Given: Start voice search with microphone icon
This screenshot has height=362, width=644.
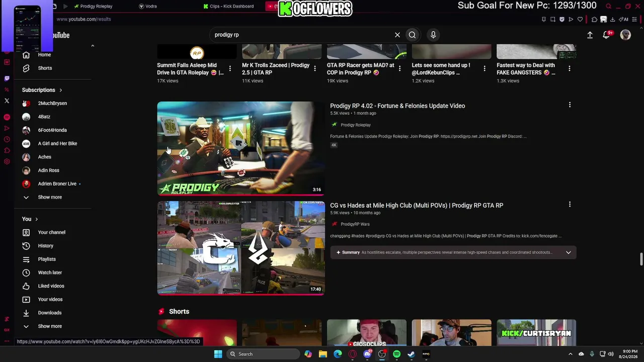Looking at the screenshot, I should [433, 35].
